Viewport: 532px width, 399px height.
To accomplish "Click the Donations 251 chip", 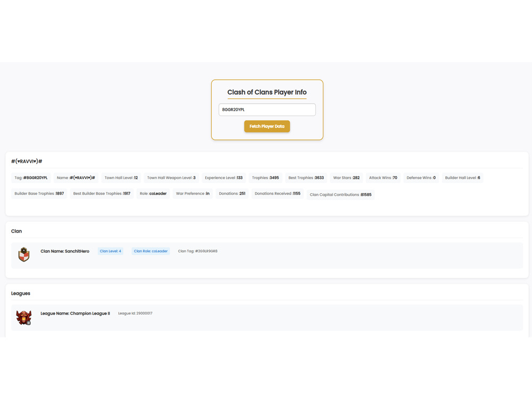I will [232, 194].
